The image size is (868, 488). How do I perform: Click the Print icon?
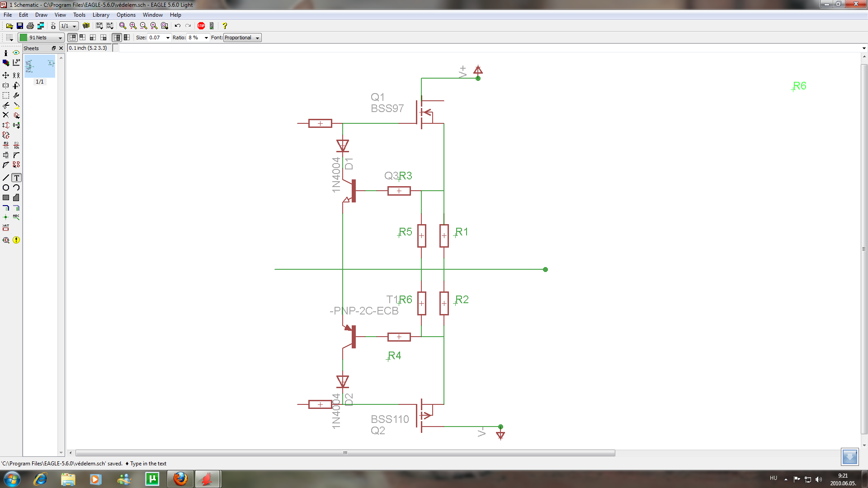[30, 26]
